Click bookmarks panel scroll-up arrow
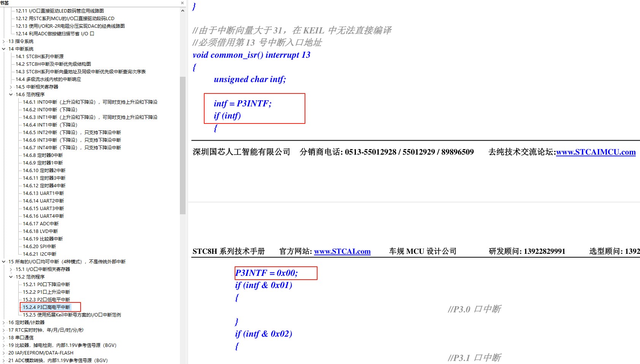This screenshot has height=364, width=640. (183, 11)
